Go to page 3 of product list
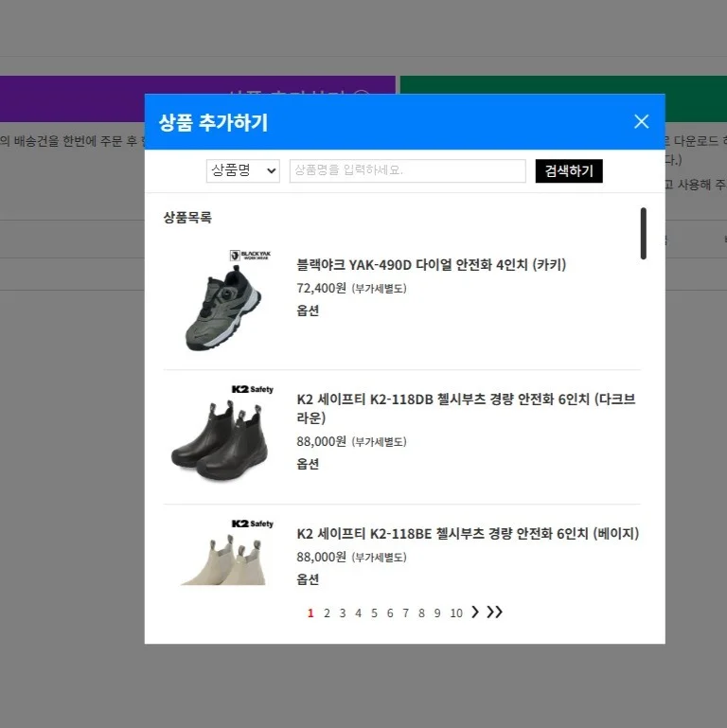The height and width of the screenshot is (728, 727). point(343,613)
